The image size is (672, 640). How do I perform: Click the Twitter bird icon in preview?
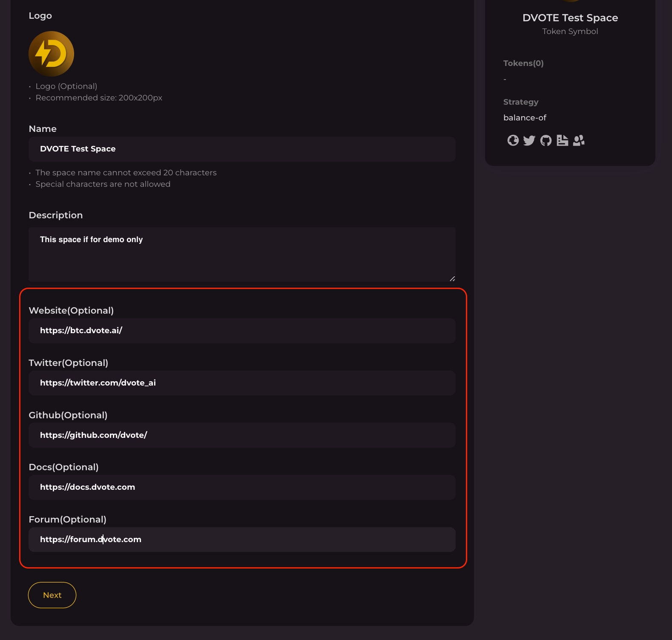pyautogui.click(x=529, y=140)
